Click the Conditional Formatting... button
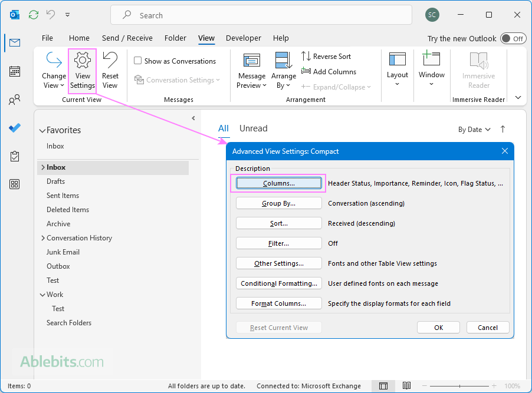The width and height of the screenshot is (532, 393). coord(279,283)
